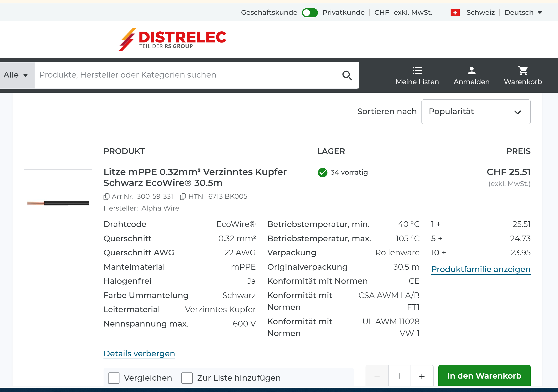Increase quantity with plus button
This screenshot has width=558, height=392.
(422, 376)
